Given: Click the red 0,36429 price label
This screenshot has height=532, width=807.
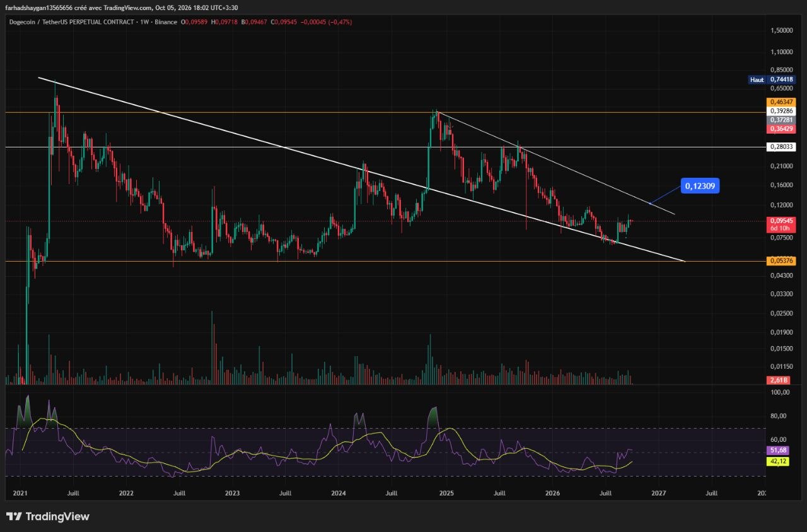Looking at the screenshot, I should tap(781, 129).
